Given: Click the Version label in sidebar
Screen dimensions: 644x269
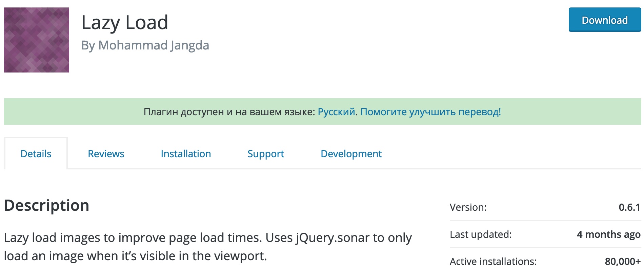Looking at the screenshot, I should 468,207.
